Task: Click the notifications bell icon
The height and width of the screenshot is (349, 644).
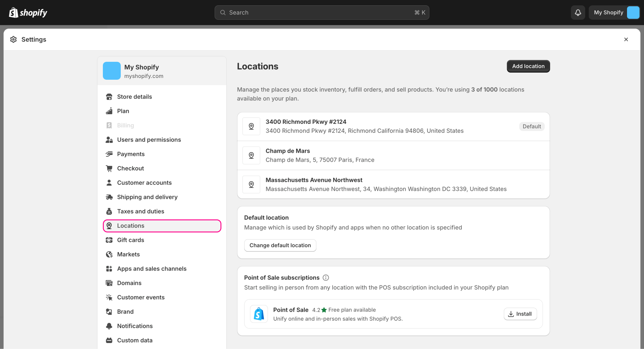Action: 578,13
